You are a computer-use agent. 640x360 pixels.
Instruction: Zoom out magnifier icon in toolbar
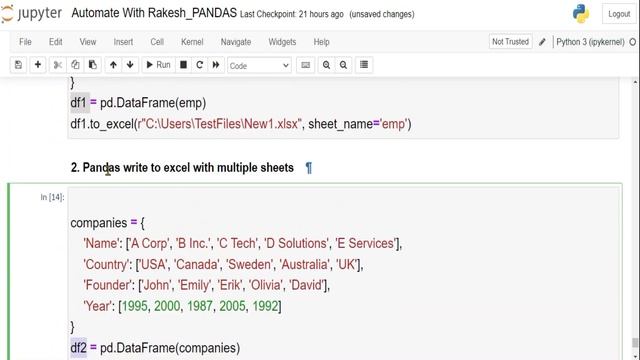pos(343,65)
